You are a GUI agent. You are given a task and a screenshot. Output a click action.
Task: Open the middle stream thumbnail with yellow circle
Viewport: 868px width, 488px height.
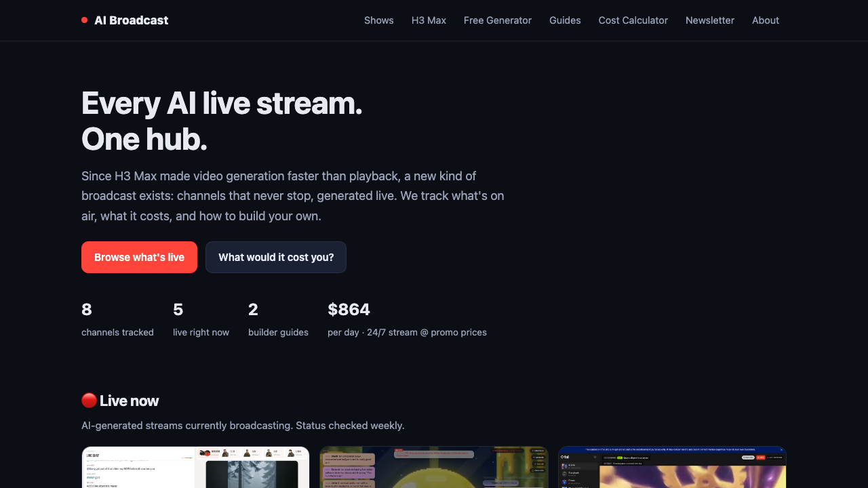pyautogui.click(x=434, y=467)
